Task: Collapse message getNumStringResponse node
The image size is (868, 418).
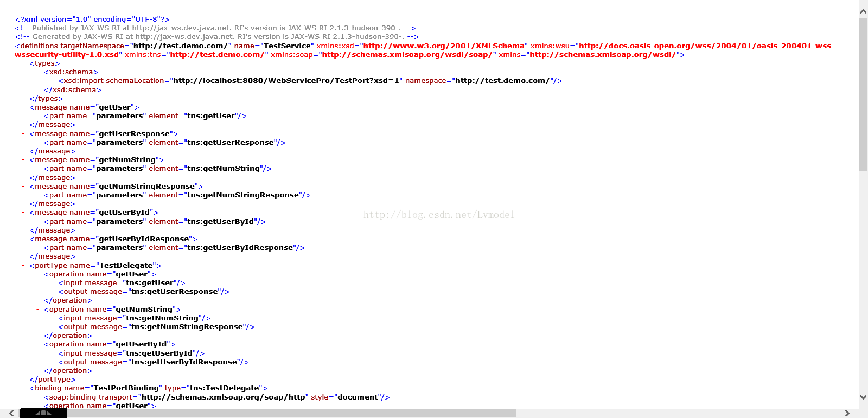Action: [x=24, y=187]
